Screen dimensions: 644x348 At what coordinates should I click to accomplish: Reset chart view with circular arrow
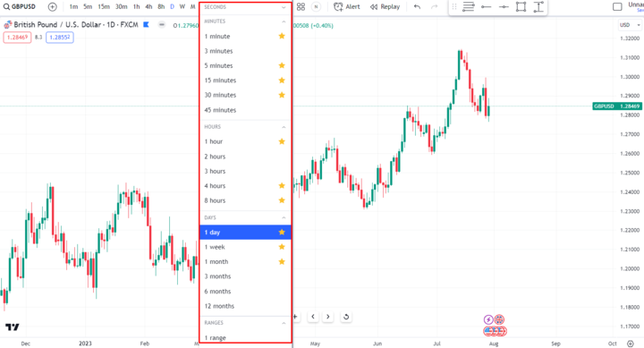[x=346, y=317]
